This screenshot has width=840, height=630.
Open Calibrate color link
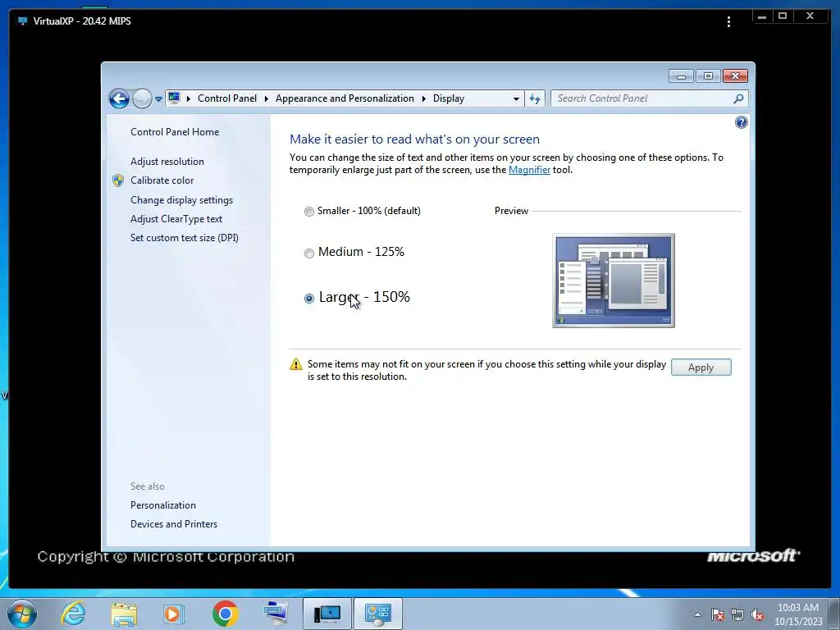pos(162,180)
